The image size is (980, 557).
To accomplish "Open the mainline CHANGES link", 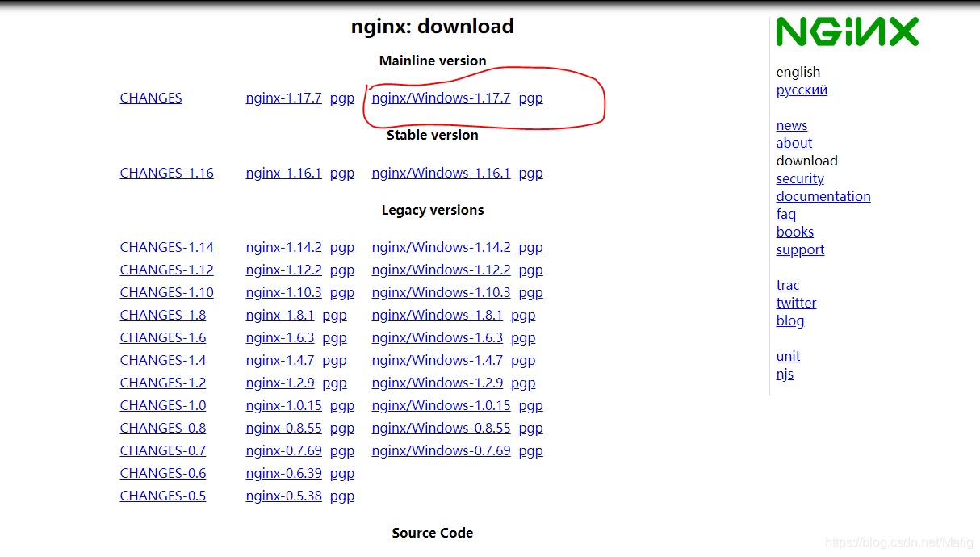I will point(151,98).
